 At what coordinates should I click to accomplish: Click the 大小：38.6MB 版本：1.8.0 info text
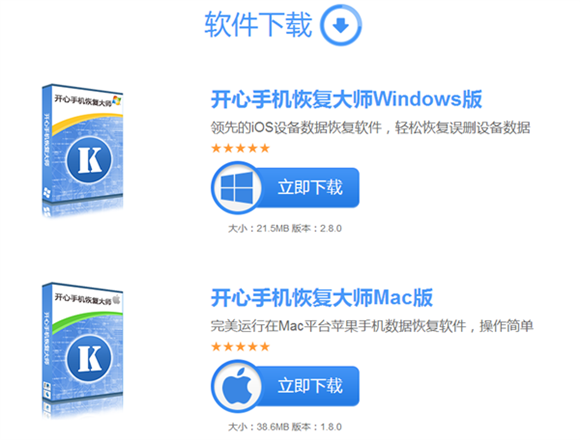285,427
